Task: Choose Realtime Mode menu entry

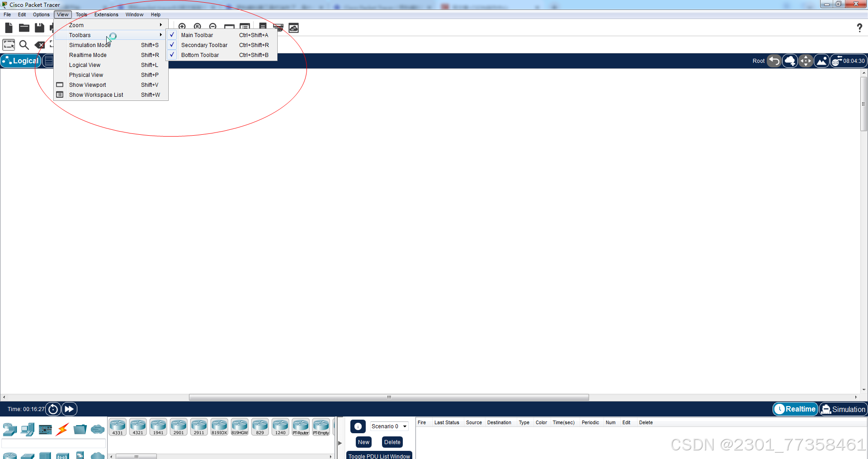Action: (x=111, y=55)
